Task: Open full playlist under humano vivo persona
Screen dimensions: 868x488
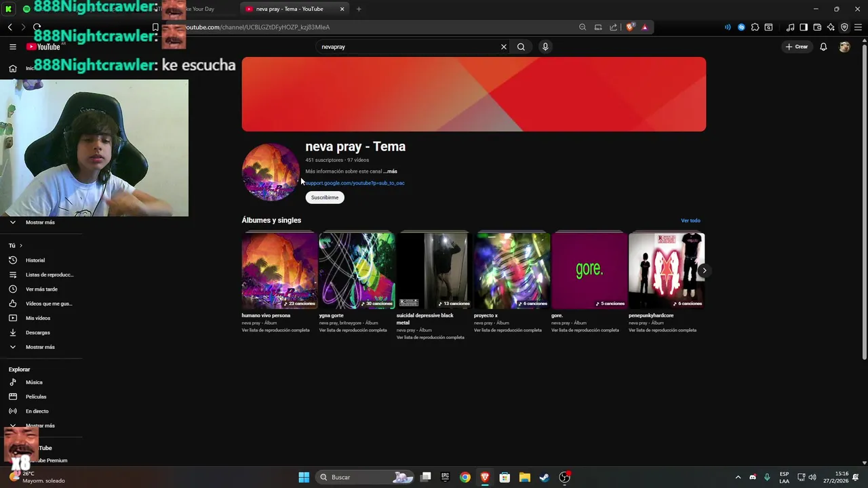Action: coord(275,330)
